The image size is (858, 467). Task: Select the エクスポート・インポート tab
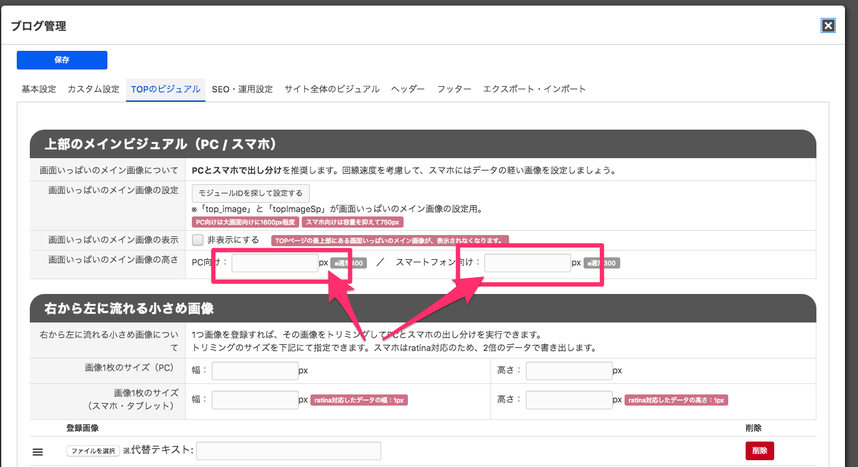[x=534, y=89]
